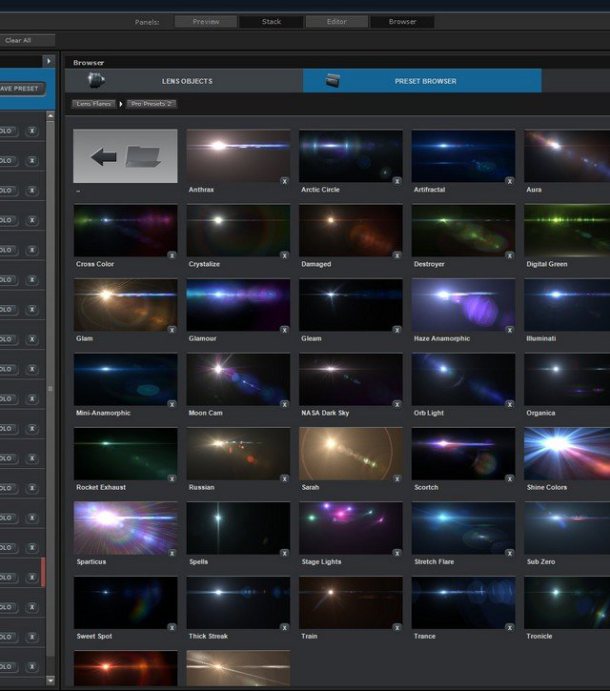Remove the Stretch Flare preset via X icon
Screen dimensions: 610x691
[x=510, y=554]
